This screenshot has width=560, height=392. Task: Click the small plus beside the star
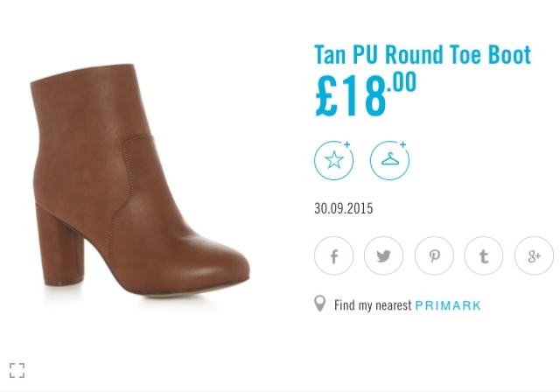346,144
